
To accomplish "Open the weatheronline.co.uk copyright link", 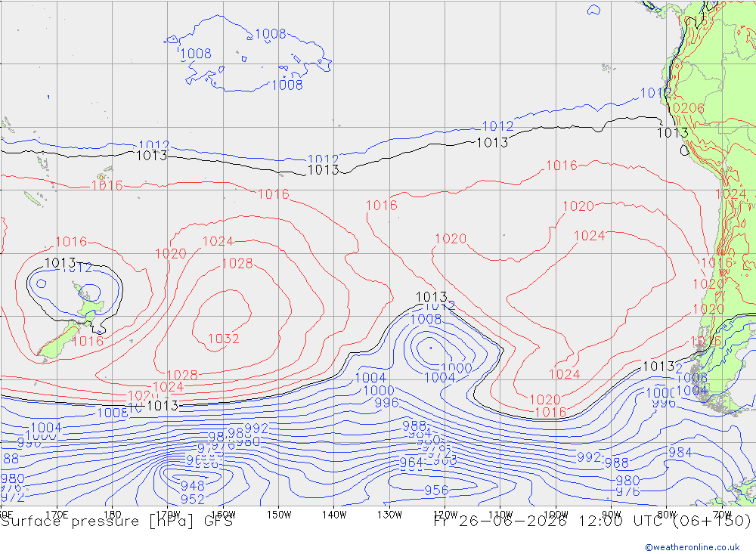I will tap(692, 547).
